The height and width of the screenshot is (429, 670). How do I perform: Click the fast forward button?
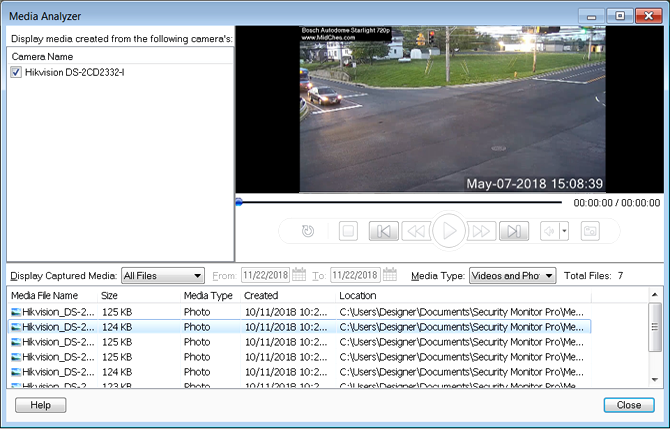point(482,231)
